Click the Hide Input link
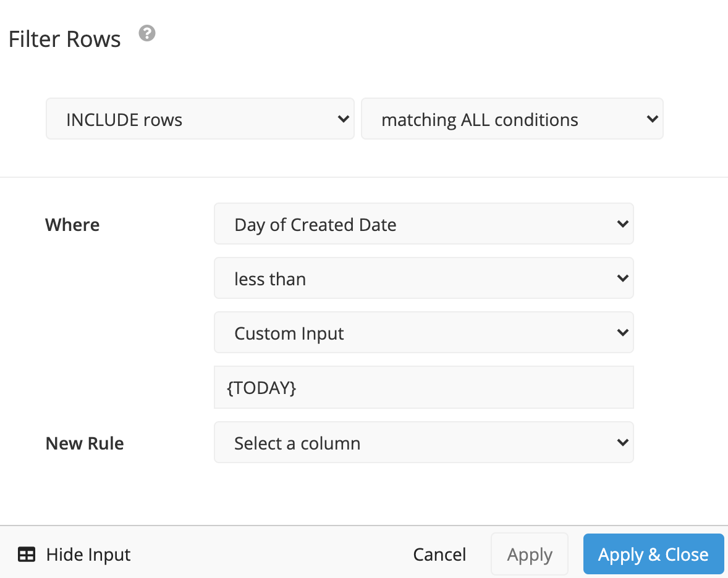This screenshot has width=728, height=578. tap(88, 555)
